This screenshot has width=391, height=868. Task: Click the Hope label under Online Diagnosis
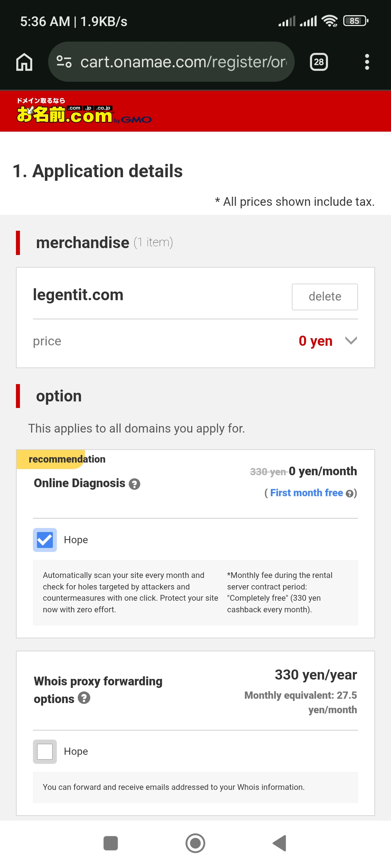[76, 540]
